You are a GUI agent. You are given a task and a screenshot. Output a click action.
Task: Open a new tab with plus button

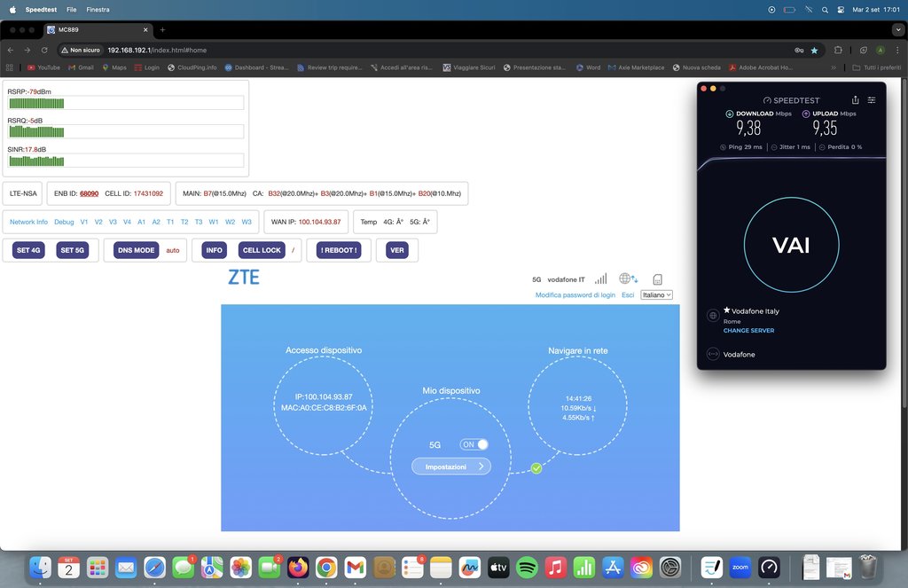click(163, 29)
